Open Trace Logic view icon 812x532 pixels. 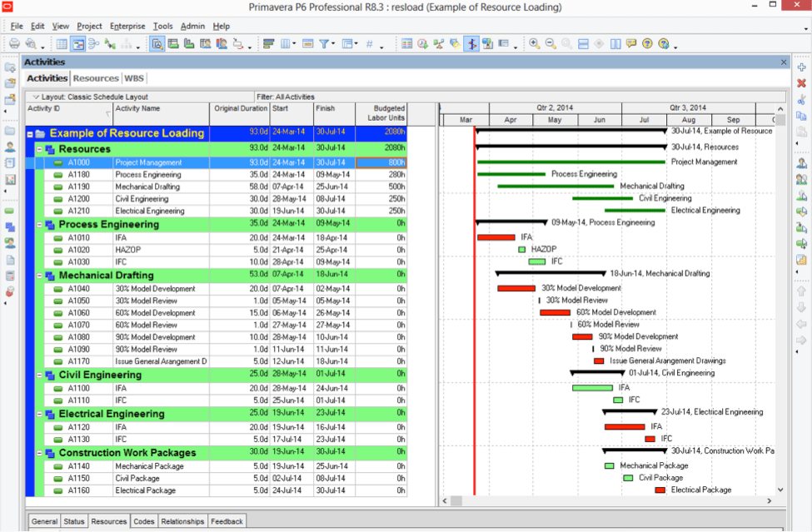[110, 44]
